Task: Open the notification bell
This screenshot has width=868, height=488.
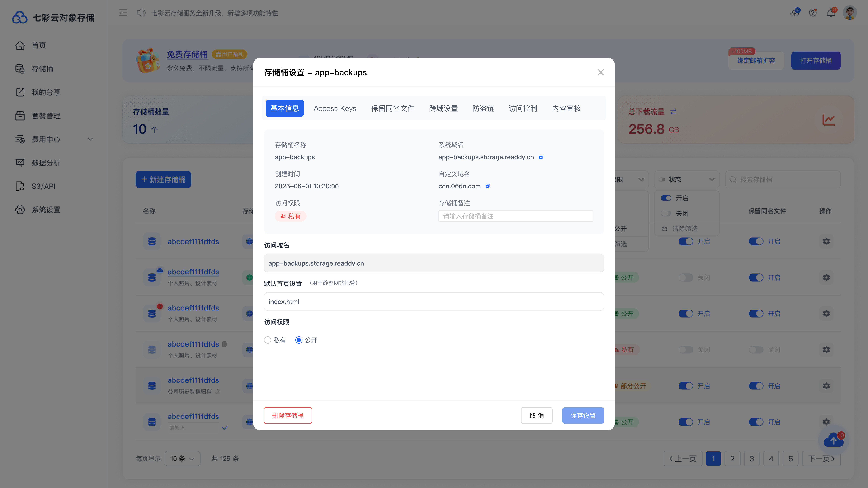Action: pyautogui.click(x=831, y=13)
